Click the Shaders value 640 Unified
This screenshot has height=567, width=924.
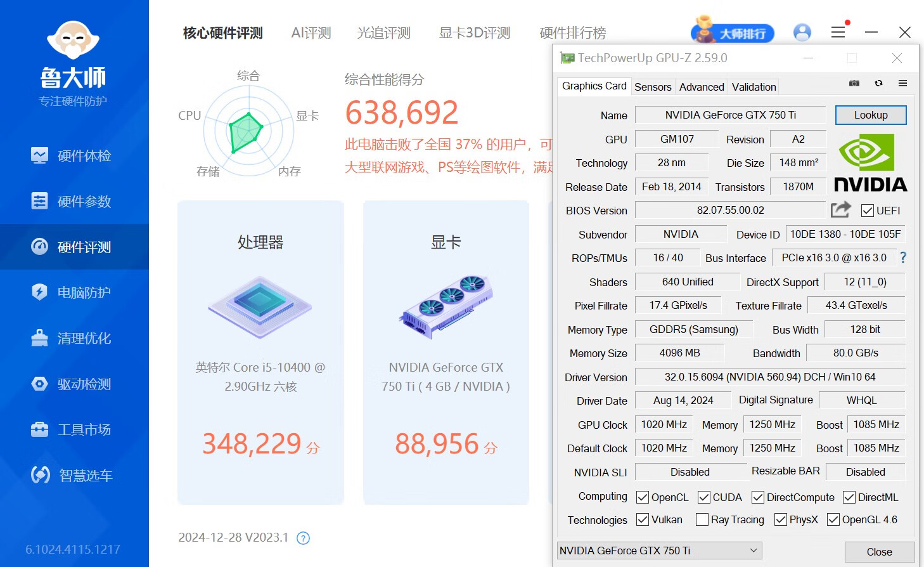coord(688,282)
